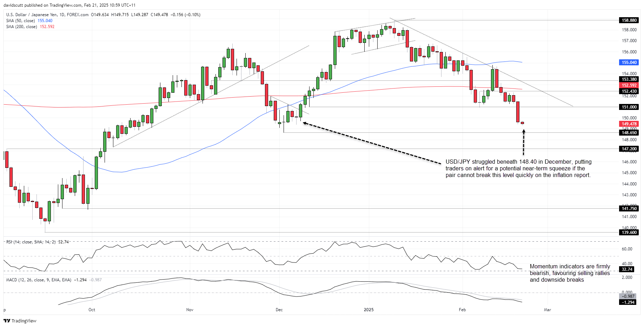Screen dimensions: 644x327
Task: Click the TradingView logo at the bottom left
Action: [x=20, y=321]
